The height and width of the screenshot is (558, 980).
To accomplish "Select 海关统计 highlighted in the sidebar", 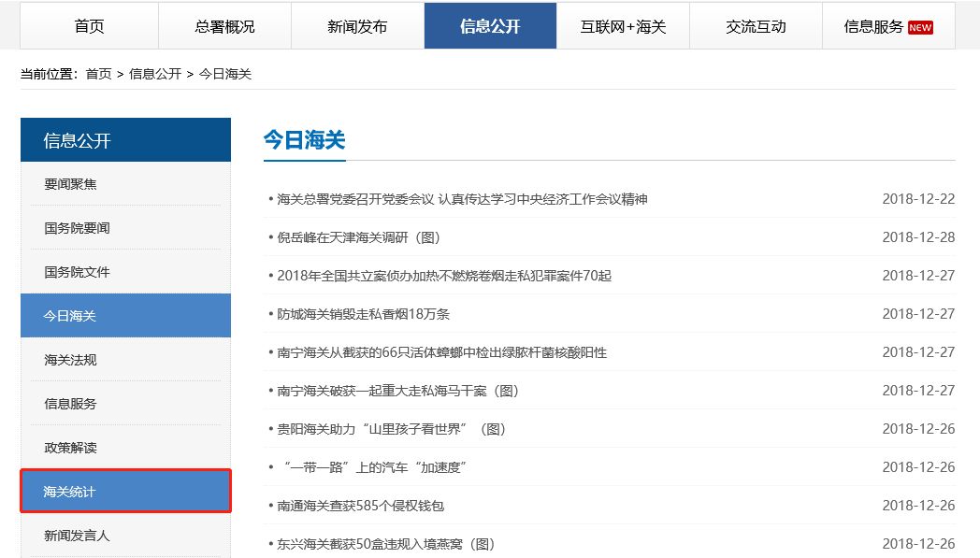I will pyautogui.click(x=70, y=491).
